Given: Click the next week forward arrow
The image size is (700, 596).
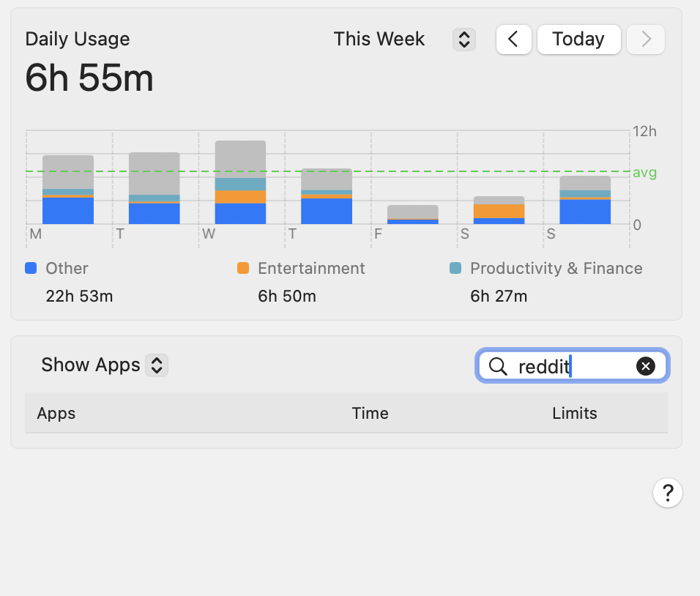Looking at the screenshot, I should [646, 40].
